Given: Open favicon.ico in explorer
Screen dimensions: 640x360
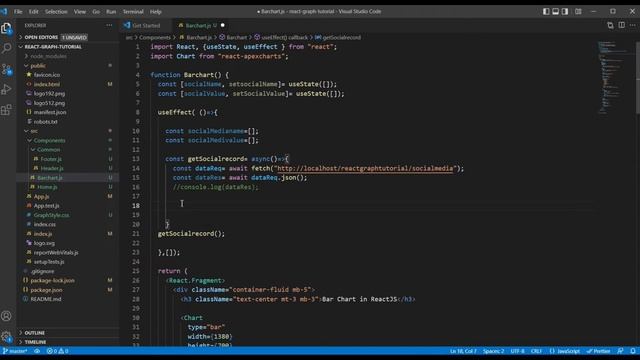Looking at the screenshot, I should [x=67, y=75].
